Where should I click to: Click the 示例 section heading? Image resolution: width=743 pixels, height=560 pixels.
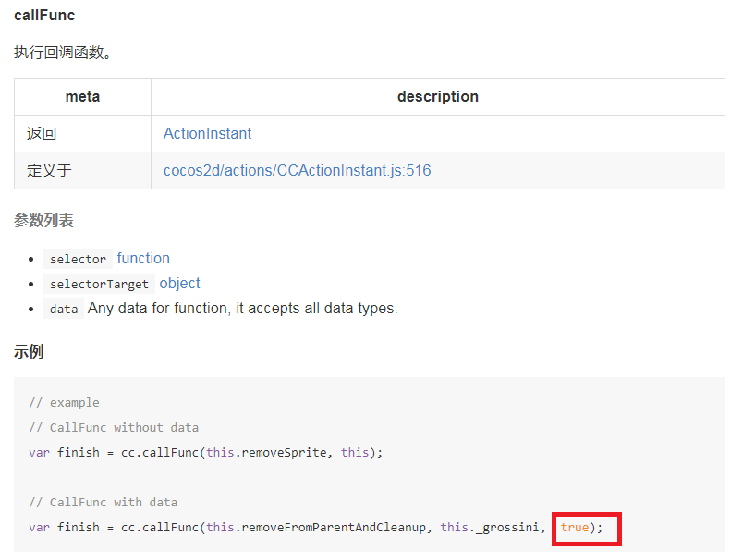tap(29, 352)
